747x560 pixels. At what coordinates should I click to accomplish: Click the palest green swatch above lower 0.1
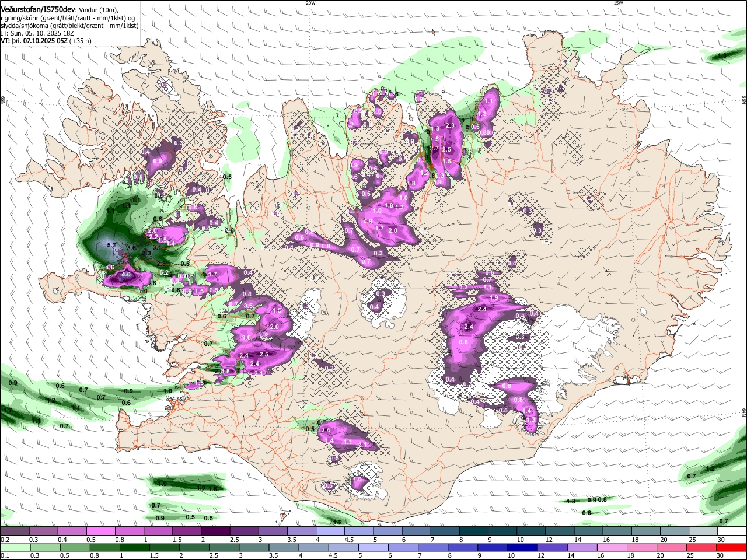click(x=15, y=547)
